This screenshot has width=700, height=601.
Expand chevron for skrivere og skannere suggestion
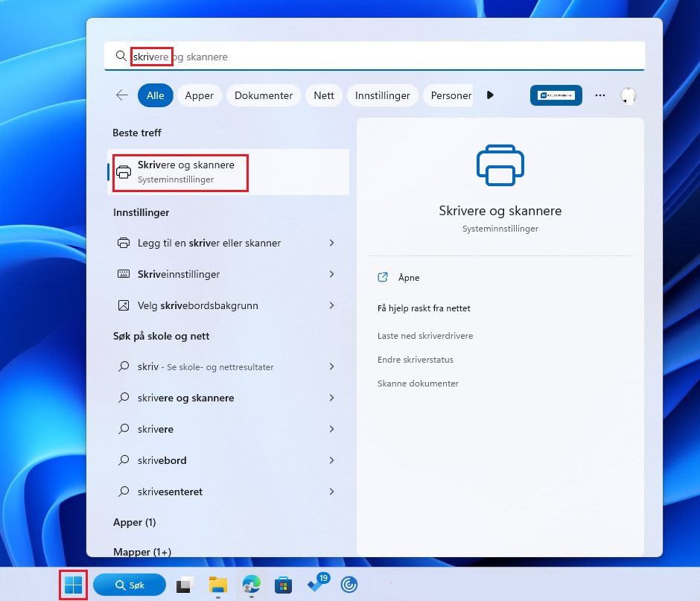(x=331, y=398)
